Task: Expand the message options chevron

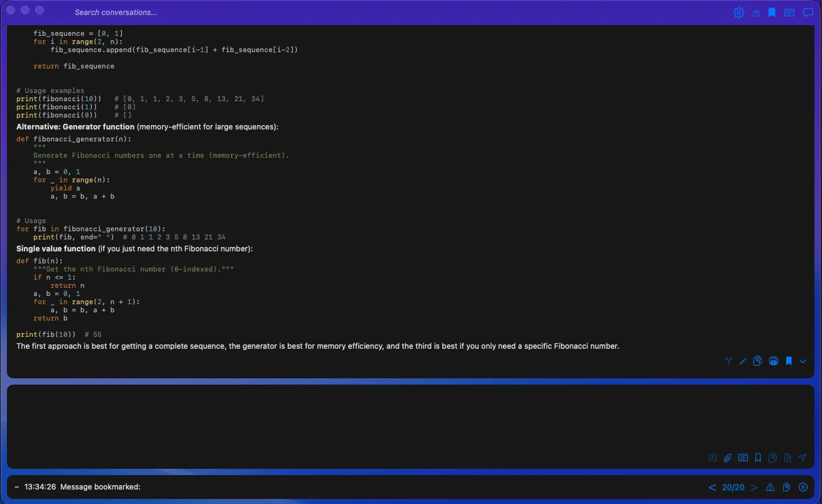Action: point(803,361)
